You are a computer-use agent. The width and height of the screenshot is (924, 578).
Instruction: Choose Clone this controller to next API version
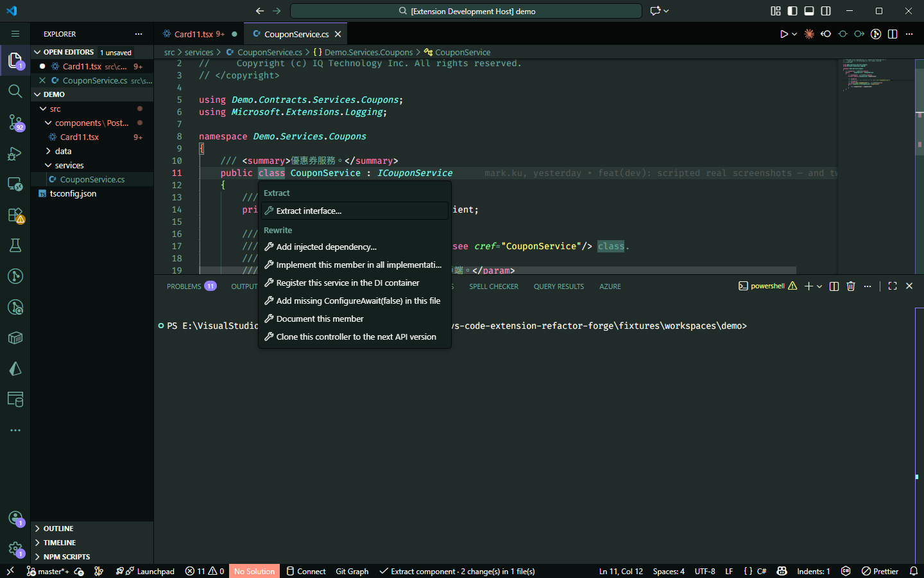point(355,337)
